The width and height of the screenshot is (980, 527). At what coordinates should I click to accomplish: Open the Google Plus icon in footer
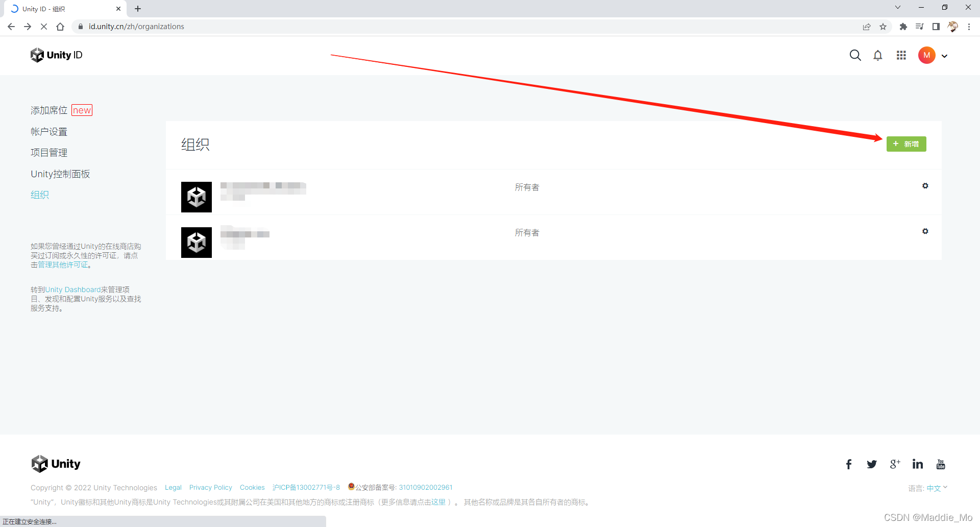point(895,464)
